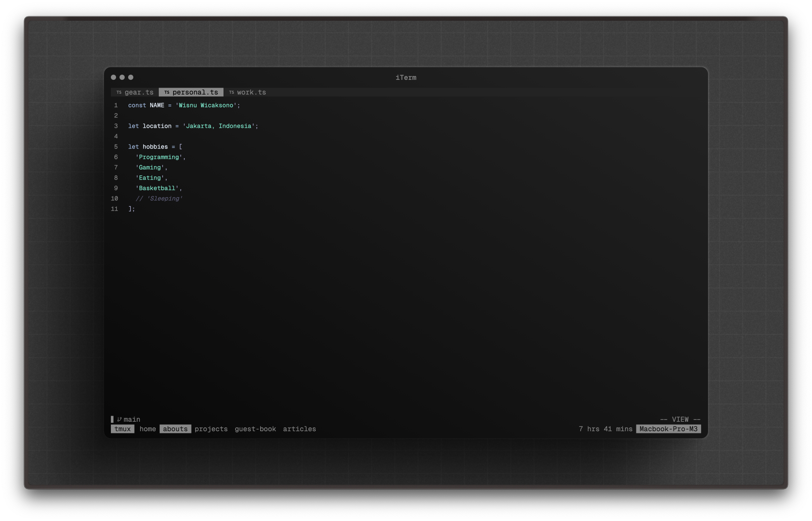Maximize the iTerm window
This screenshot has height=521, width=812.
[131, 77]
